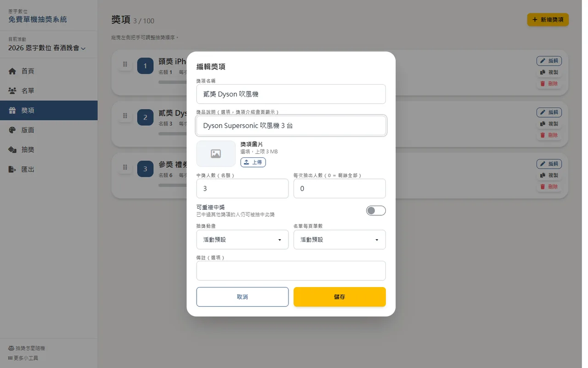Click 上傳 image button
588x368 pixels.
pos(253,162)
